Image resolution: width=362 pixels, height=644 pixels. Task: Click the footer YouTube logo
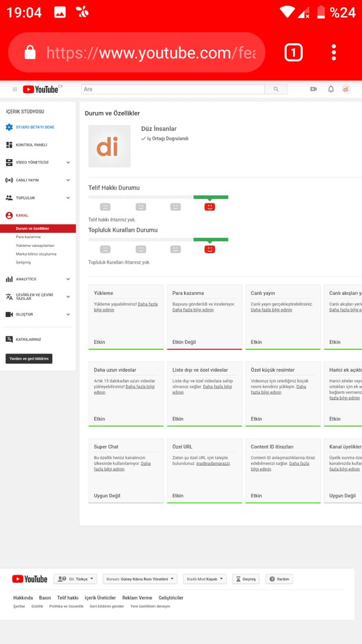29,579
